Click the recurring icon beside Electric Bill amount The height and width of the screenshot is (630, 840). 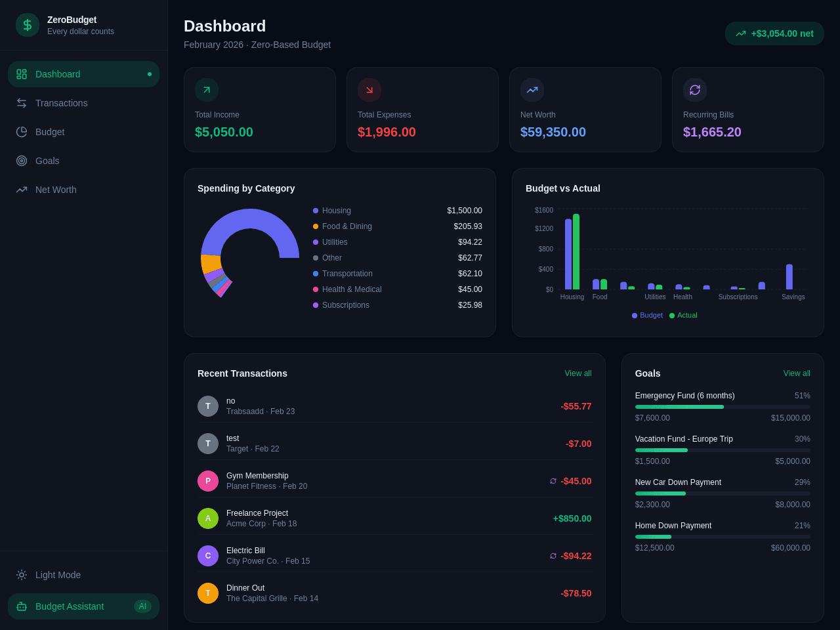pyautogui.click(x=553, y=556)
